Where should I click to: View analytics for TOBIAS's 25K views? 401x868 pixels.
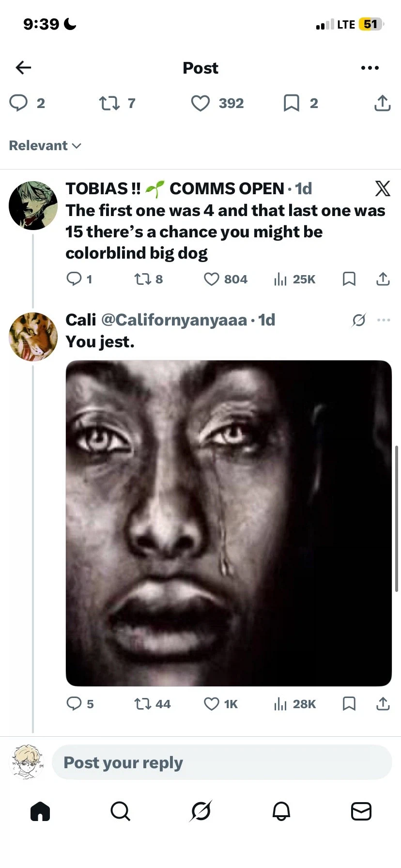[x=281, y=279]
